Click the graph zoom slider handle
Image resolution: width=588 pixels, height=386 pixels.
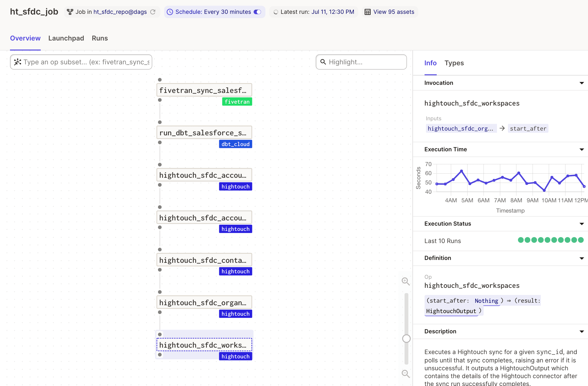point(406,339)
